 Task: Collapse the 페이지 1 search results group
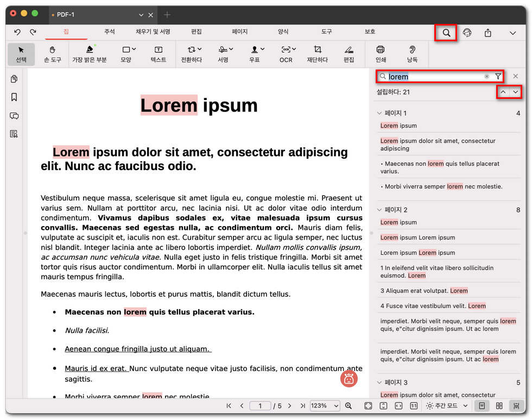coord(379,113)
